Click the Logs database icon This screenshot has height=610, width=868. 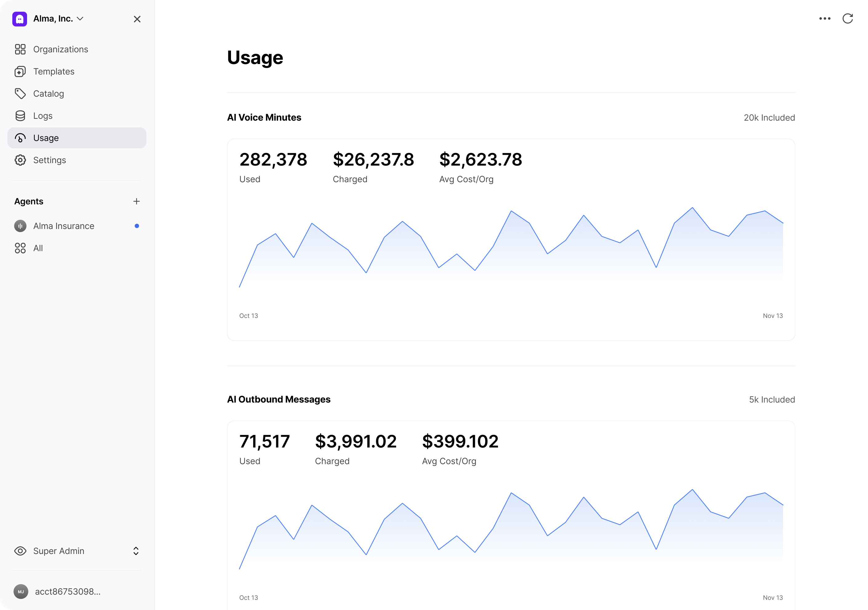point(20,116)
